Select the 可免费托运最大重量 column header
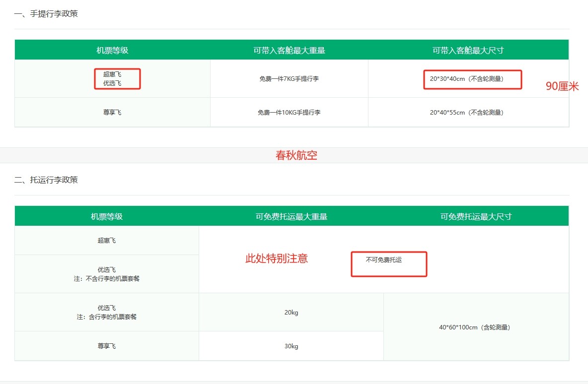 [292, 216]
